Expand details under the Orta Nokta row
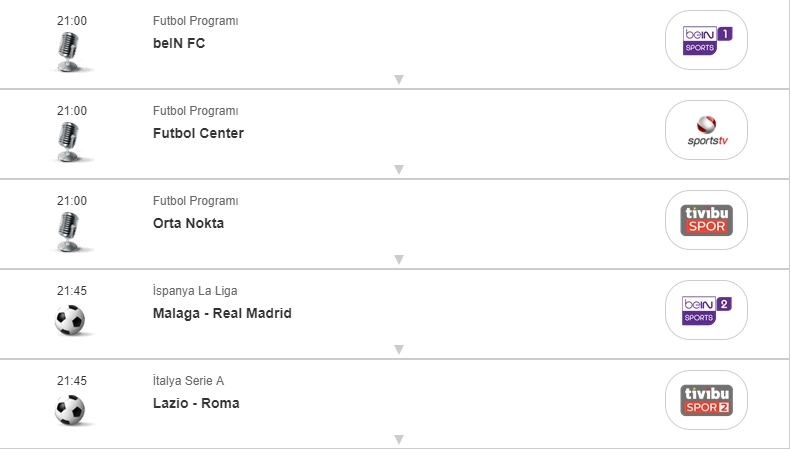Image resolution: width=791 pixels, height=449 pixels. tap(398, 260)
